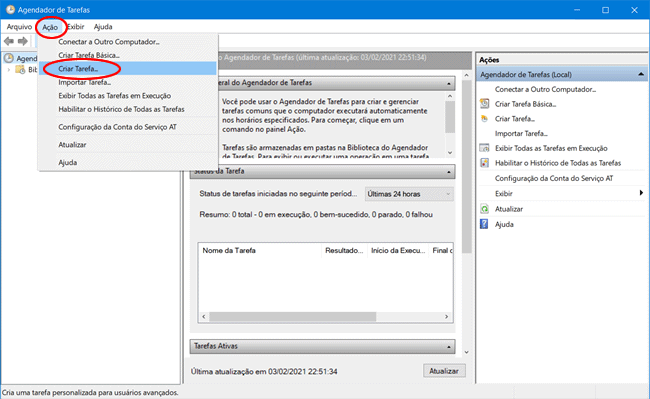Select the Agend root tree item
Screen dimensions: 650x399
[x=27, y=59]
